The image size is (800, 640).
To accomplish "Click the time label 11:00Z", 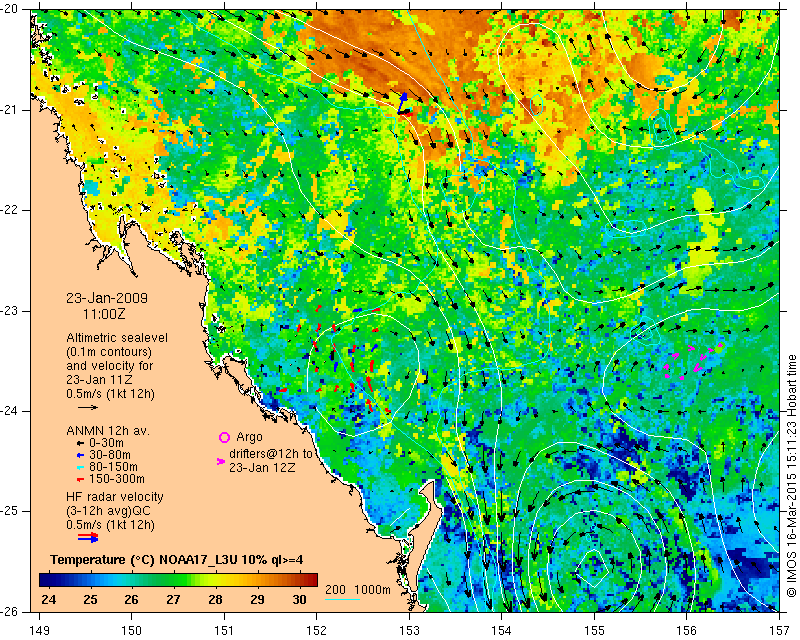I will click(104, 314).
